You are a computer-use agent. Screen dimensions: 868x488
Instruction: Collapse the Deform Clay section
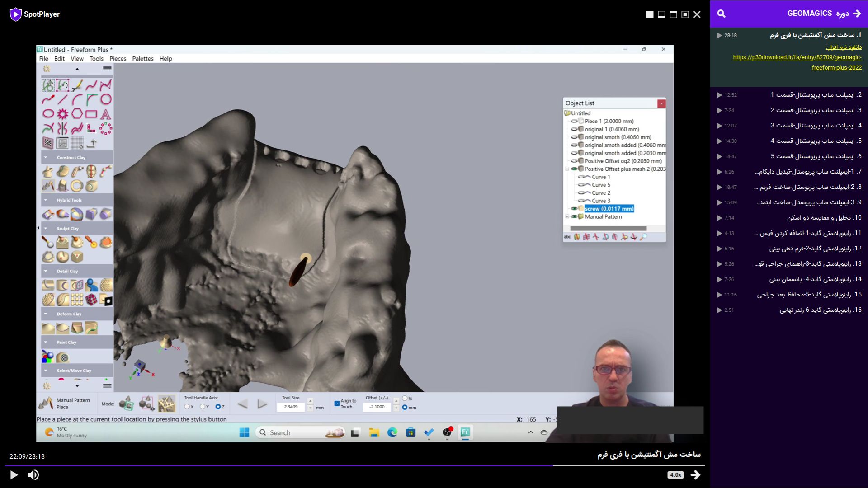[46, 314]
